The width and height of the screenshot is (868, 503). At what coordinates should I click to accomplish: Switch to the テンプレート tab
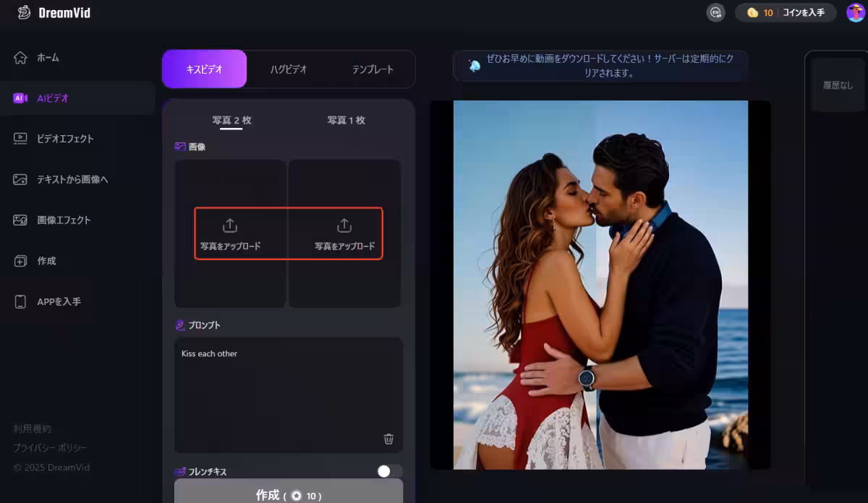373,69
